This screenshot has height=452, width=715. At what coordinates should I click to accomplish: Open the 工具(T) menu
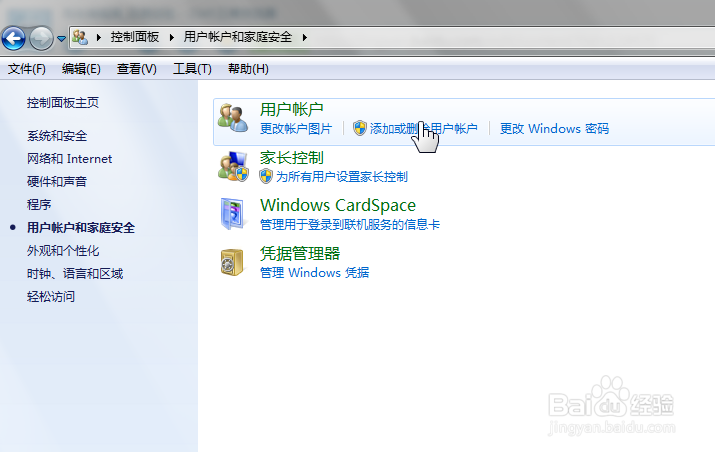point(192,69)
